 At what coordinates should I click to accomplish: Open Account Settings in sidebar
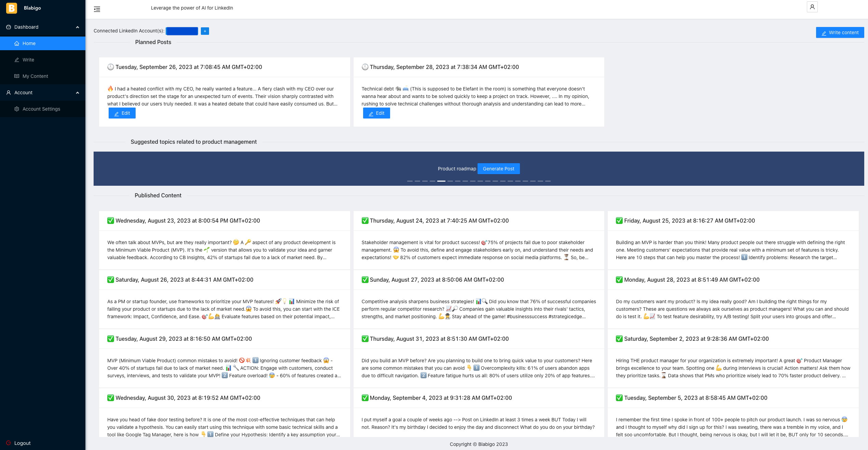[x=43, y=109]
